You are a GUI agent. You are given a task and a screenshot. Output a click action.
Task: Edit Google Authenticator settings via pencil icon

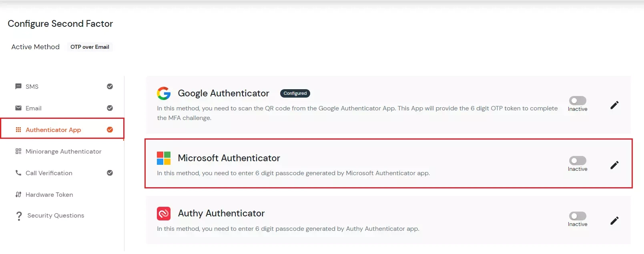(615, 105)
